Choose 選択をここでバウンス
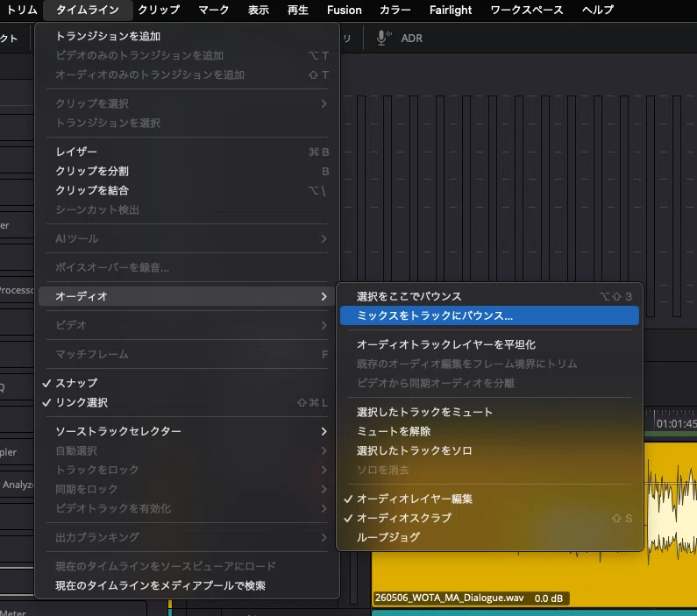Screen dimensions: 697x616 (x=489, y=296)
